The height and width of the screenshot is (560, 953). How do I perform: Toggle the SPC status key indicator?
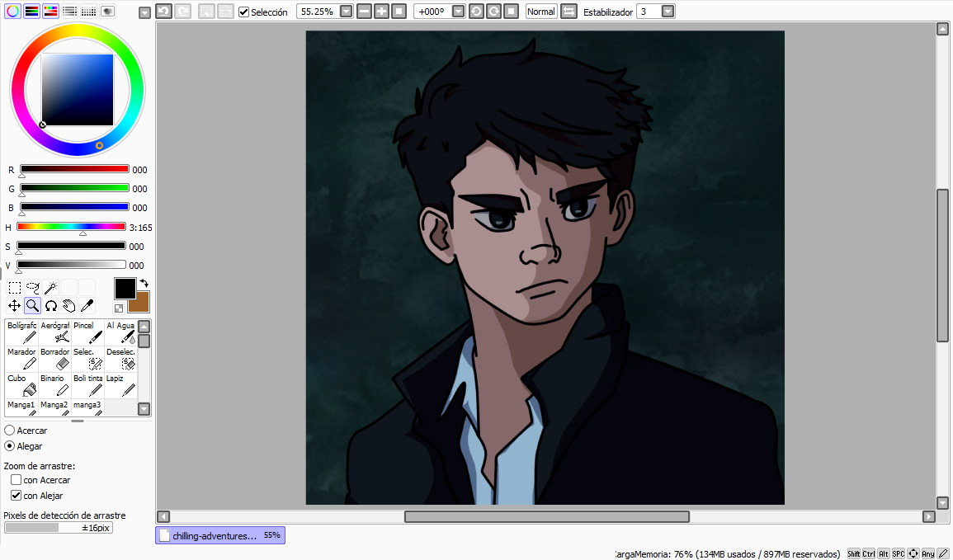899,553
